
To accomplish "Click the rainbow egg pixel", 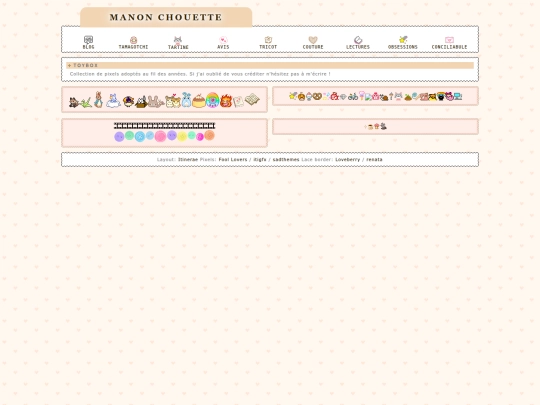I will pos(212,100).
